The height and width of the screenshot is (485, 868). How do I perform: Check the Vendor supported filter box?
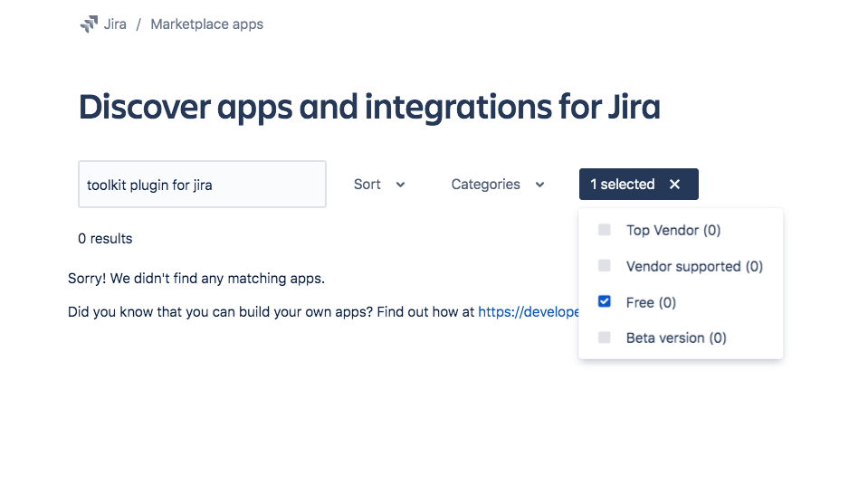pos(605,266)
